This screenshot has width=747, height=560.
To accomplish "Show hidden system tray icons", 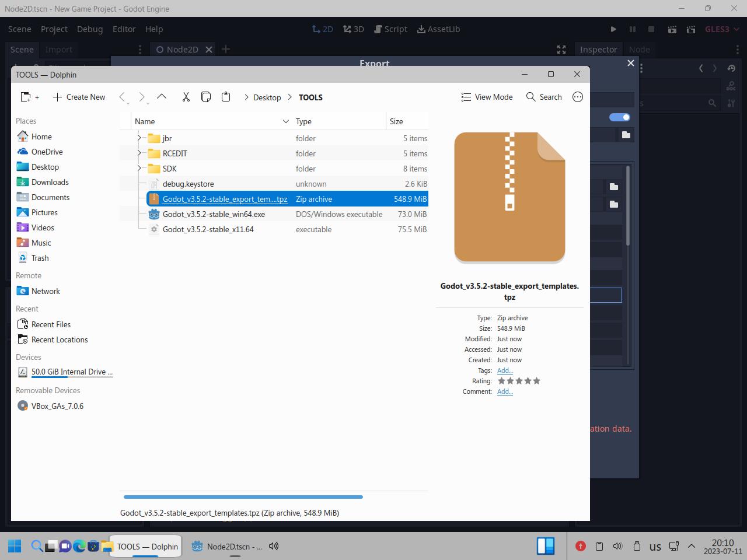I will (x=692, y=546).
